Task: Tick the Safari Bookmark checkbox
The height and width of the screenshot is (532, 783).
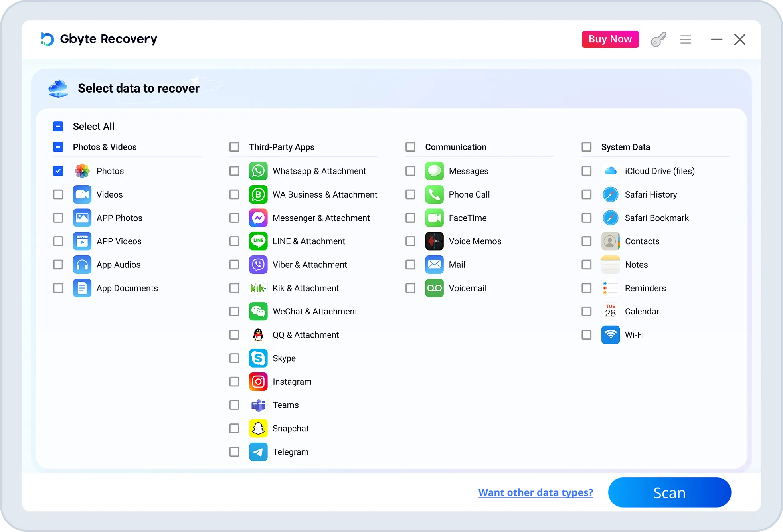Action: click(x=587, y=218)
